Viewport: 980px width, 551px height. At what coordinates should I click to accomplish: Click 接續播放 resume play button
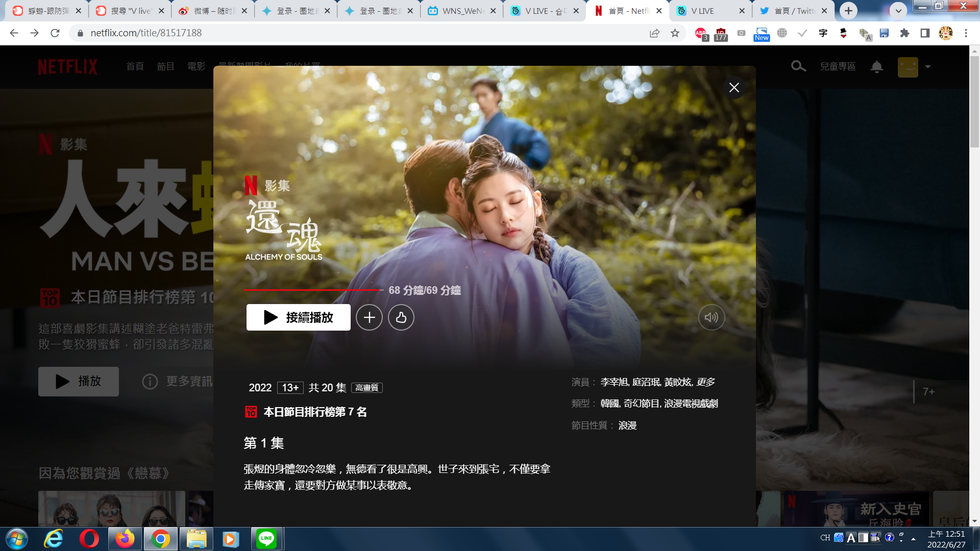298,317
